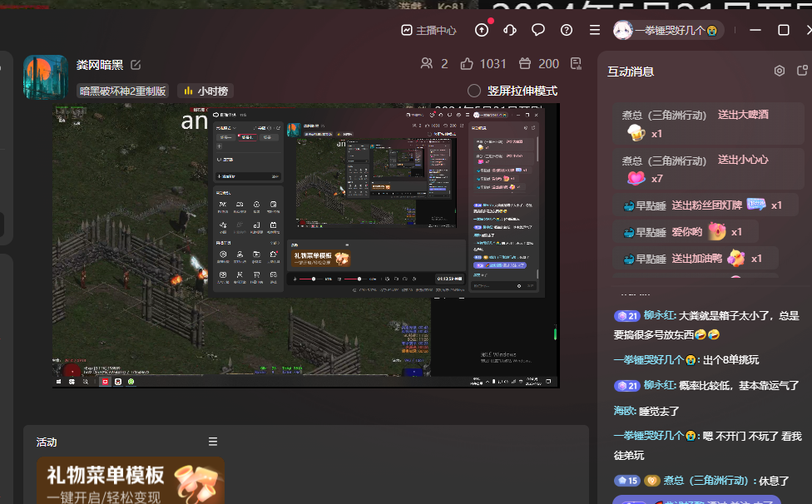Image resolution: width=812 pixels, height=504 pixels.
Task: Click the 嗯 不开门 不玩了 chat message
Action: click(707, 446)
